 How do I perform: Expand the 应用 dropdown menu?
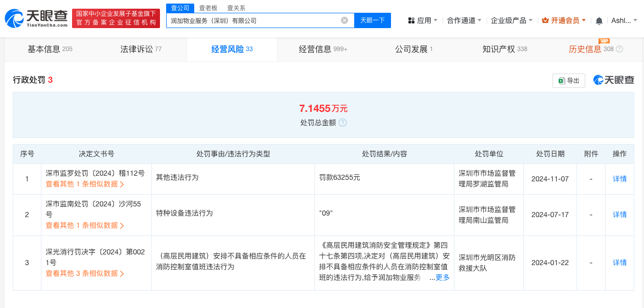(423, 20)
